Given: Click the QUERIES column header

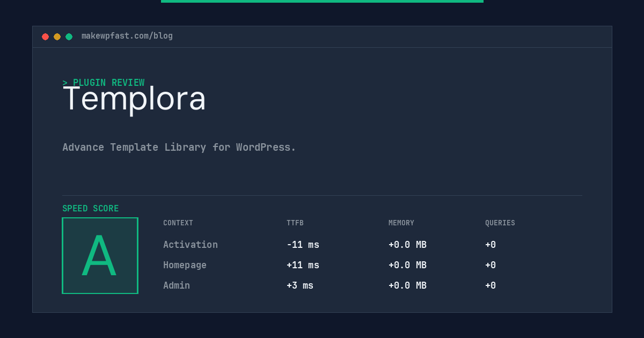Looking at the screenshot, I should click(500, 223).
